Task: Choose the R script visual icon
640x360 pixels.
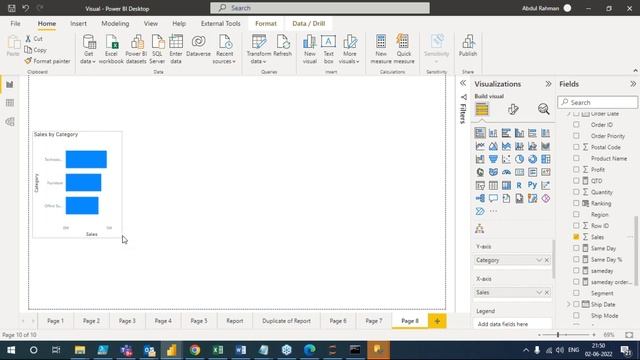Action: 519,185
